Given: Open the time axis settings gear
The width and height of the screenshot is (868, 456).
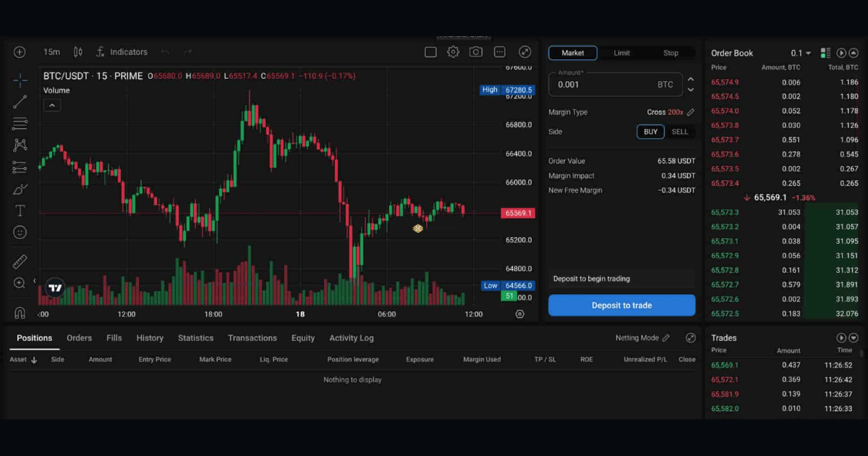Looking at the screenshot, I should (519, 314).
